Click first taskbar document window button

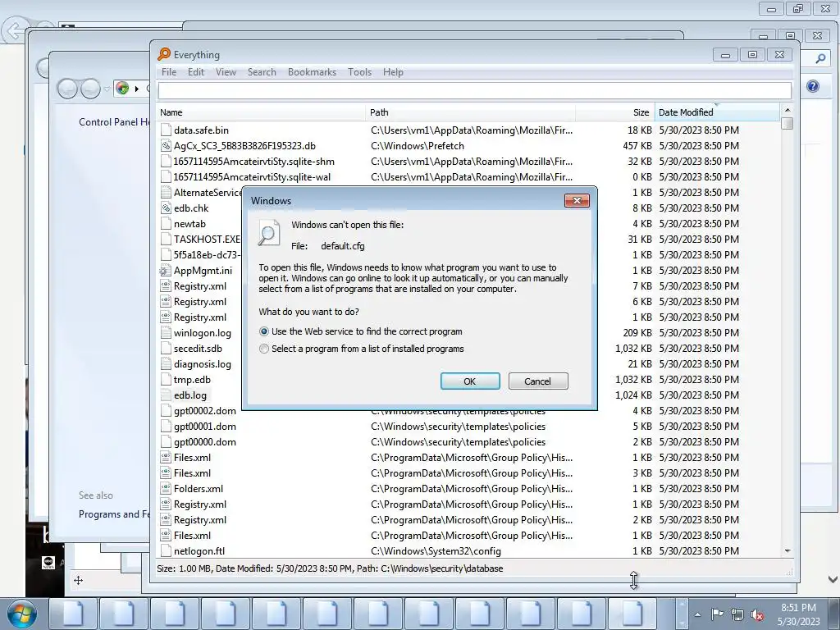click(73, 614)
